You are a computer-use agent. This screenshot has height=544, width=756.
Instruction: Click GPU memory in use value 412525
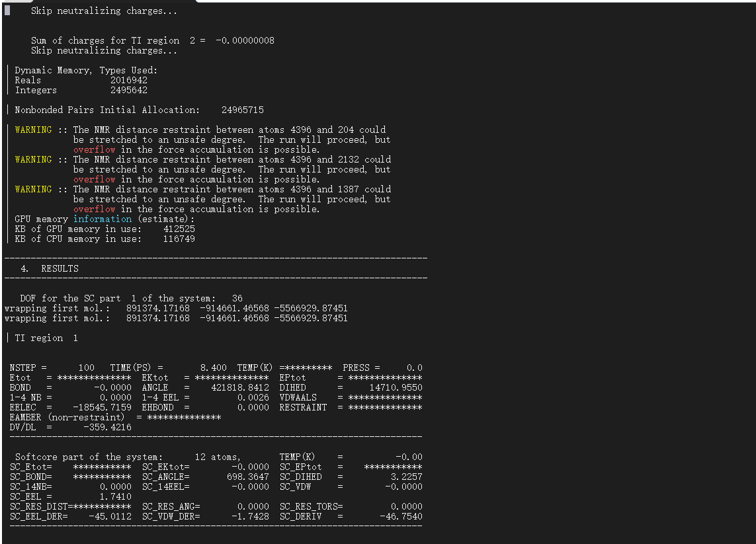pos(179,229)
